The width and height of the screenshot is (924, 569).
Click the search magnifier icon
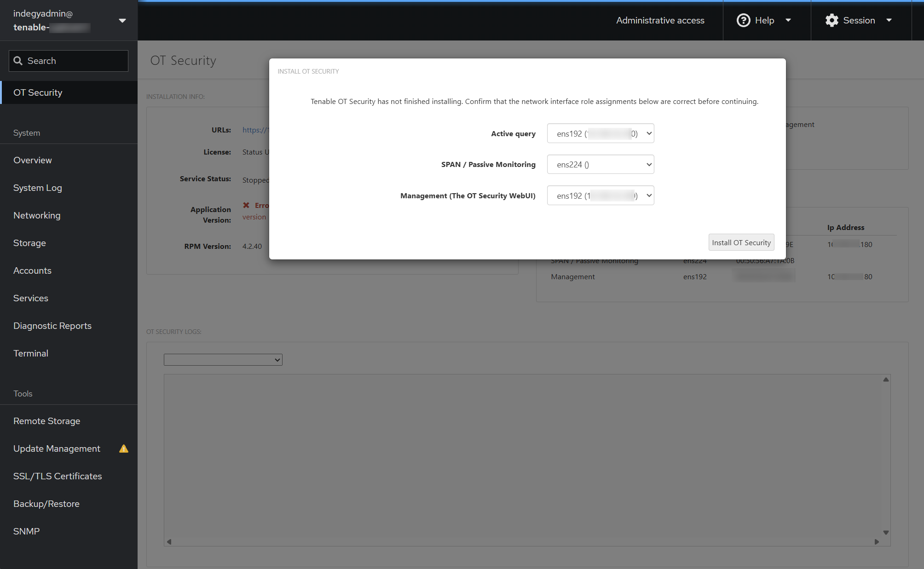pyautogui.click(x=18, y=61)
